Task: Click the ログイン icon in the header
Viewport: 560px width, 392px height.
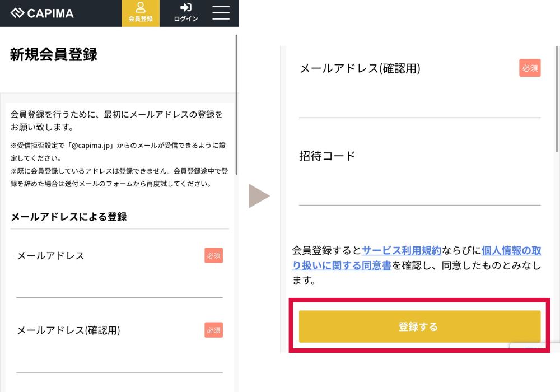Action: tap(186, 13)
